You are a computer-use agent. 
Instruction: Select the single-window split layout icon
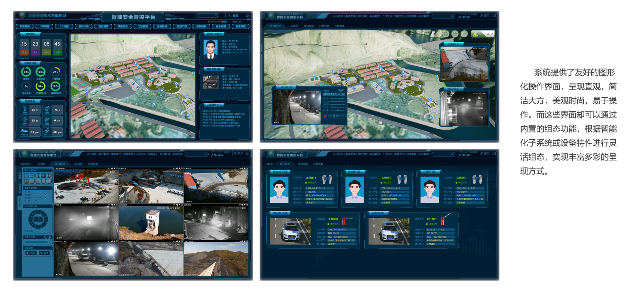point(26,176)
